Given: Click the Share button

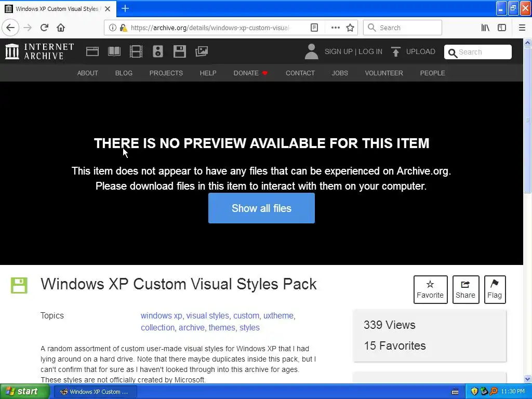Looking at the screenshot, I should [465, 289].
